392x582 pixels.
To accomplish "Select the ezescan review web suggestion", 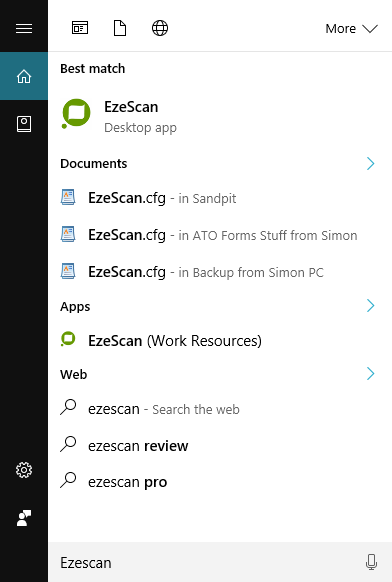I will (x=220, y=445).
